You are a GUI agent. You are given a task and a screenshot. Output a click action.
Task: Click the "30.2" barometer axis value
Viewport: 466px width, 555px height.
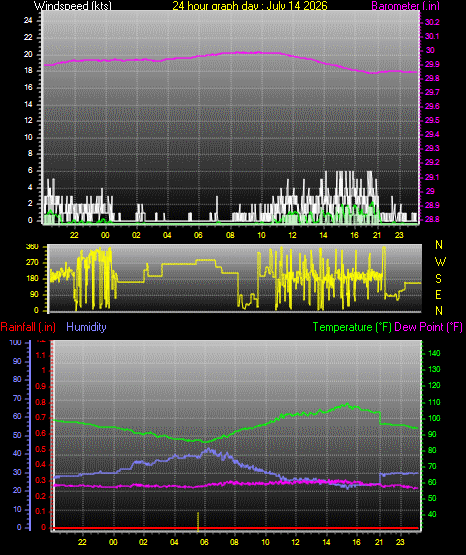coord(432,22)
